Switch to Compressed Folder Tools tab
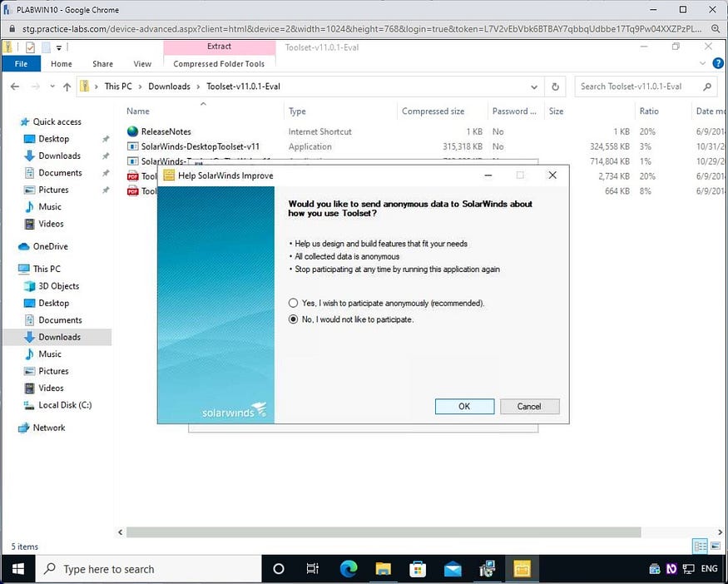 click(219, 63)
